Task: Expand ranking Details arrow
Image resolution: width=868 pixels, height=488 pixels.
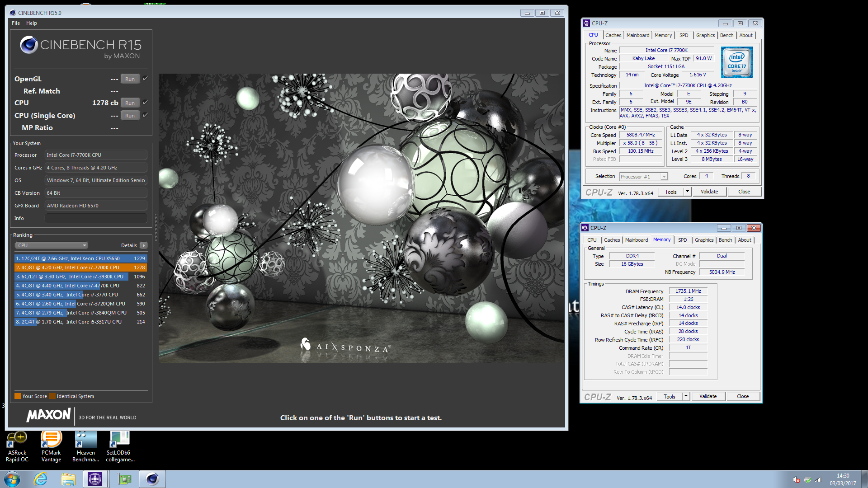Action: (x=144, y=245)
